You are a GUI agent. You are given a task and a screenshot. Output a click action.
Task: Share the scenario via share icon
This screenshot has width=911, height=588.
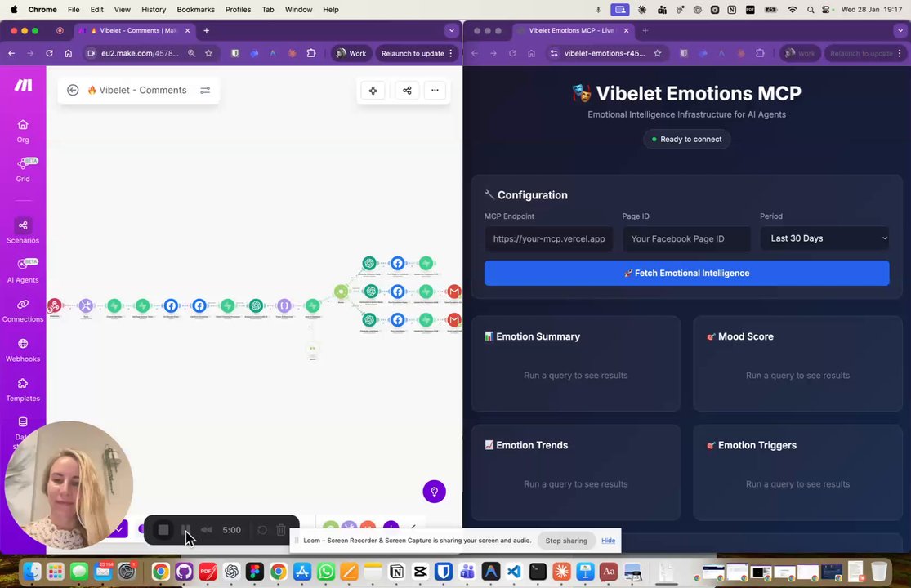(x=407, y=90)
